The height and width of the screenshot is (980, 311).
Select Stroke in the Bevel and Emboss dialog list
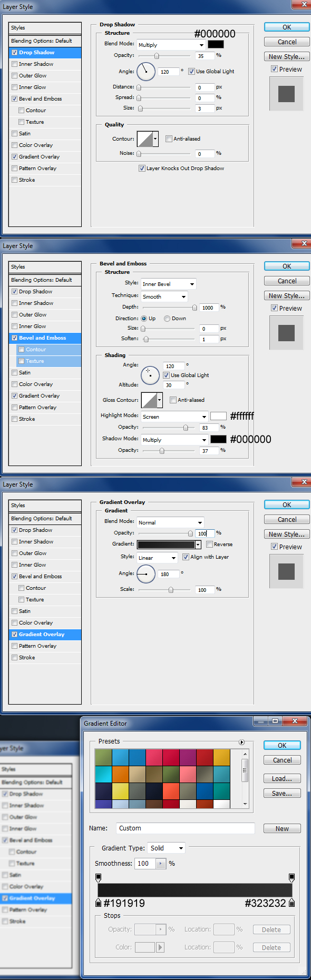coord(45,419)
